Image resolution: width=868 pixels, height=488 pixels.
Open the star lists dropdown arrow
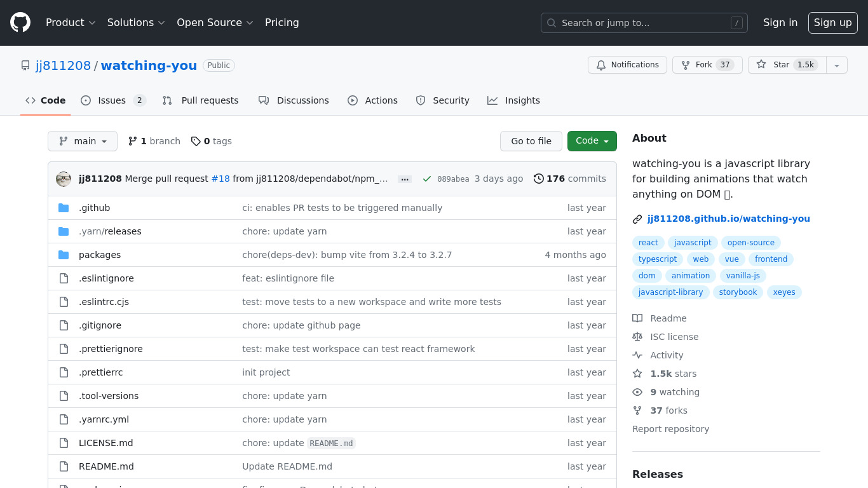[x=837, y=65]
